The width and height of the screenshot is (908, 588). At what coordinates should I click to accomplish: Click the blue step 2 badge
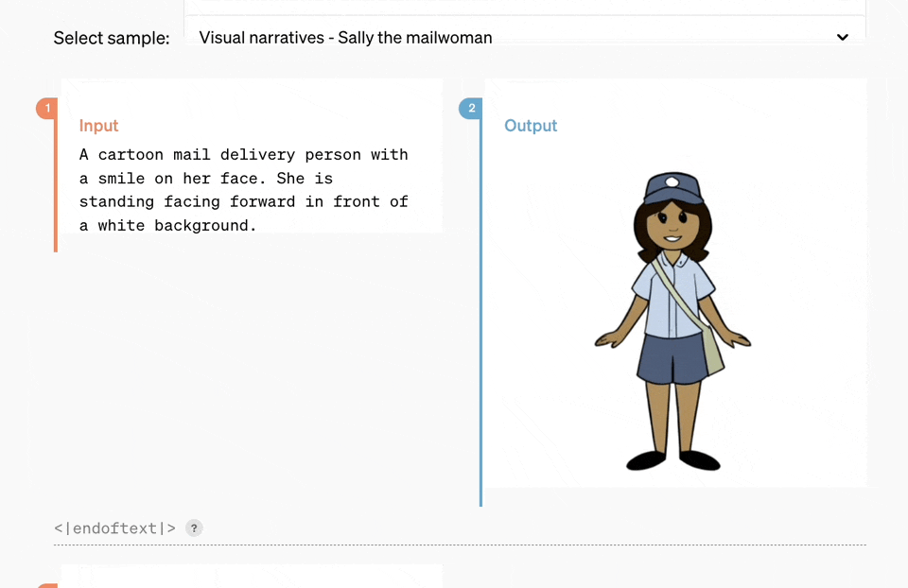[471, 108]
